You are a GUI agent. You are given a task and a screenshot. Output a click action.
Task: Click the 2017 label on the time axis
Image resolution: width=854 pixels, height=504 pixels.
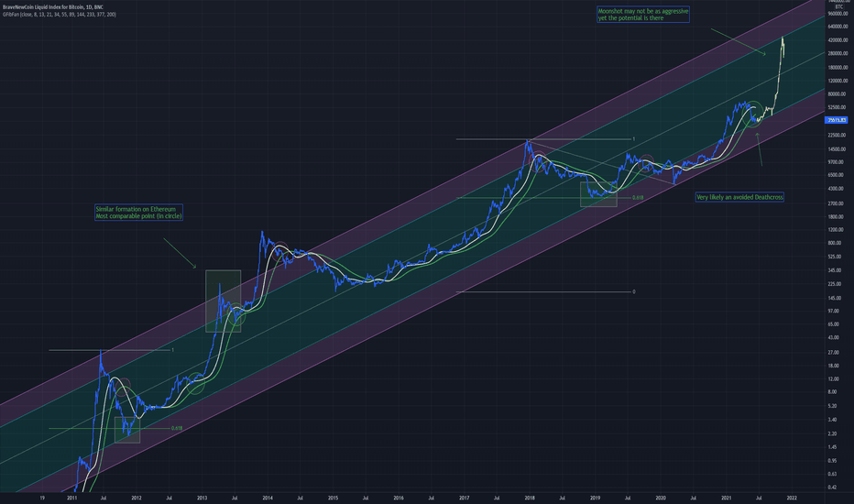pos(464,498)
